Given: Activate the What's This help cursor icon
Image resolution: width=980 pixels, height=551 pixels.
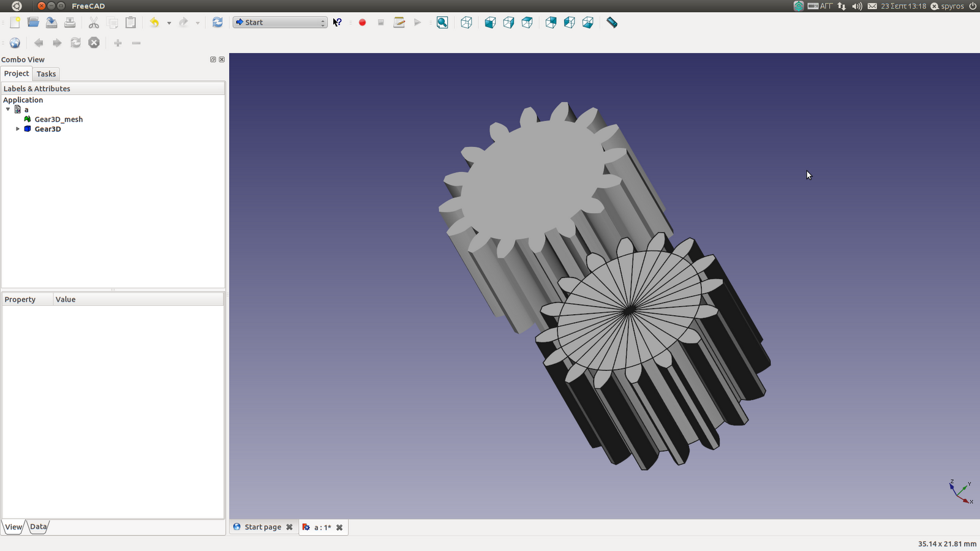Looking at the screenshot, I should tap(337, 22).
